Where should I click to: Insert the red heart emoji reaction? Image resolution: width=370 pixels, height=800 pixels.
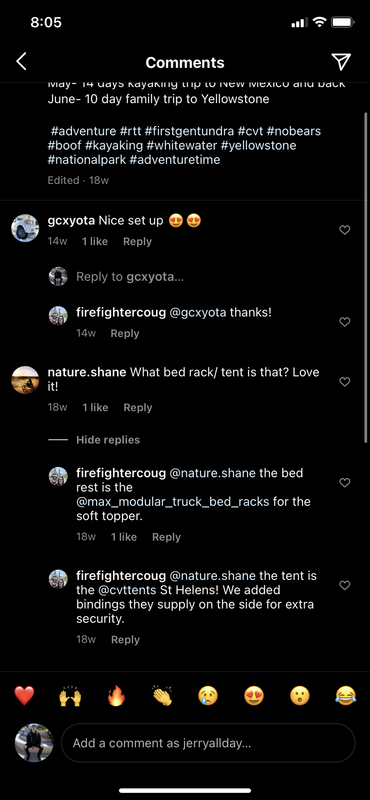coord(24,695)
